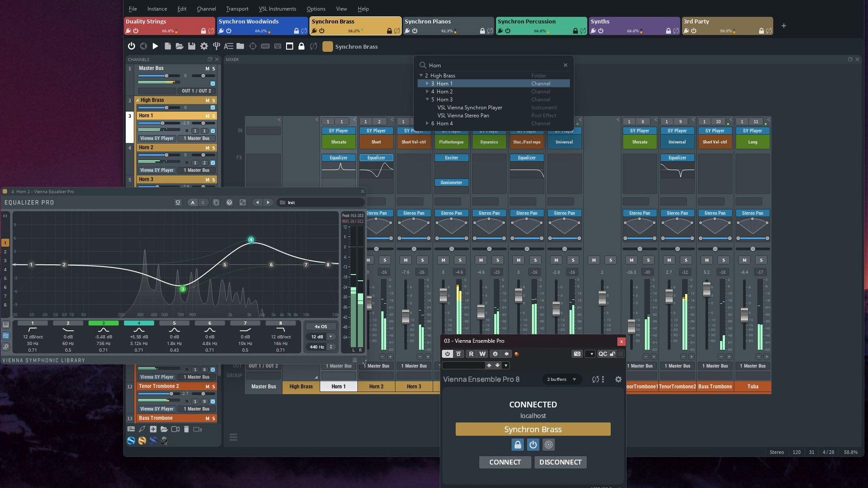Open the Transport menu
868x488 pixels.
(237, 9)
